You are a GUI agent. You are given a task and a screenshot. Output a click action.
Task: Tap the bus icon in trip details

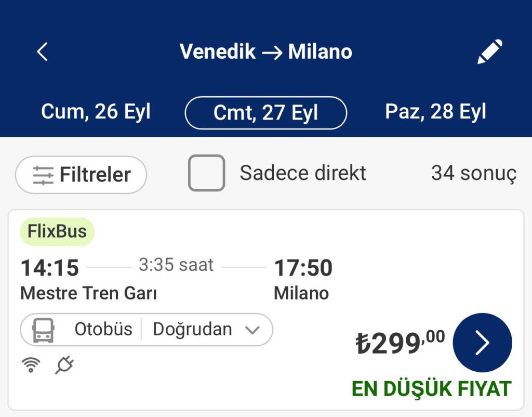tap(43, 330)
